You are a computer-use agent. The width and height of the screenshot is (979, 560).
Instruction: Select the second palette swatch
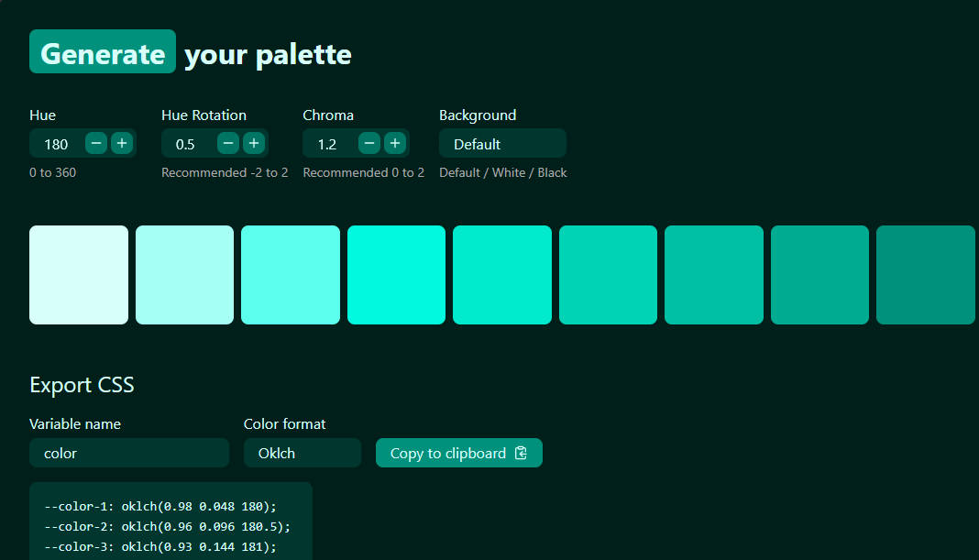tap(185, 275)
